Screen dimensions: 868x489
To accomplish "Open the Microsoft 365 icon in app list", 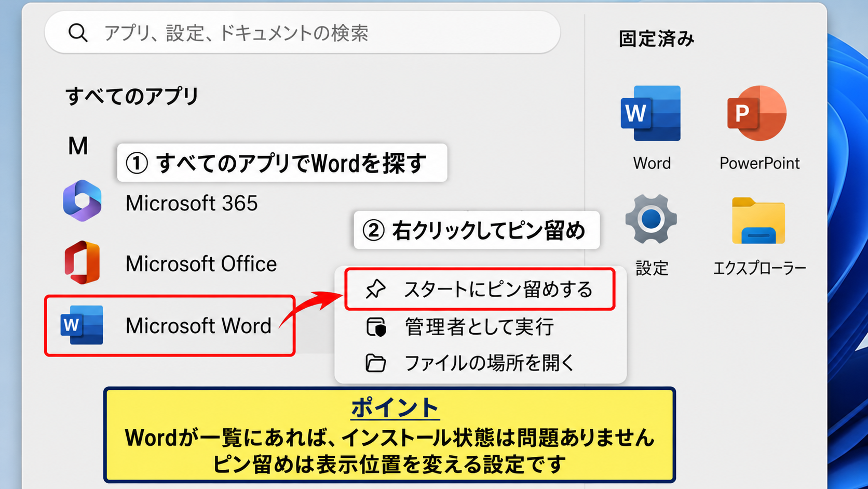I will pyautogui.click(x=82, y=201).
